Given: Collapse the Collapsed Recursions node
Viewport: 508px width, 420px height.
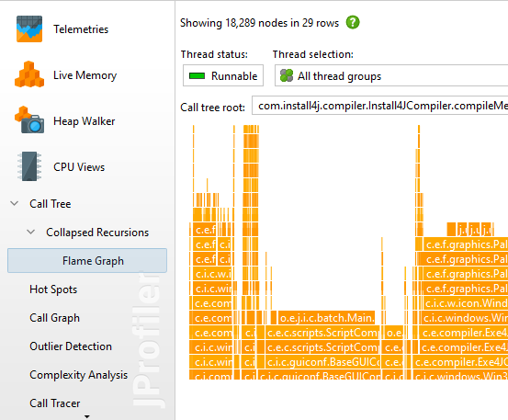Looking at the screenshot, I should click(31, 232).
